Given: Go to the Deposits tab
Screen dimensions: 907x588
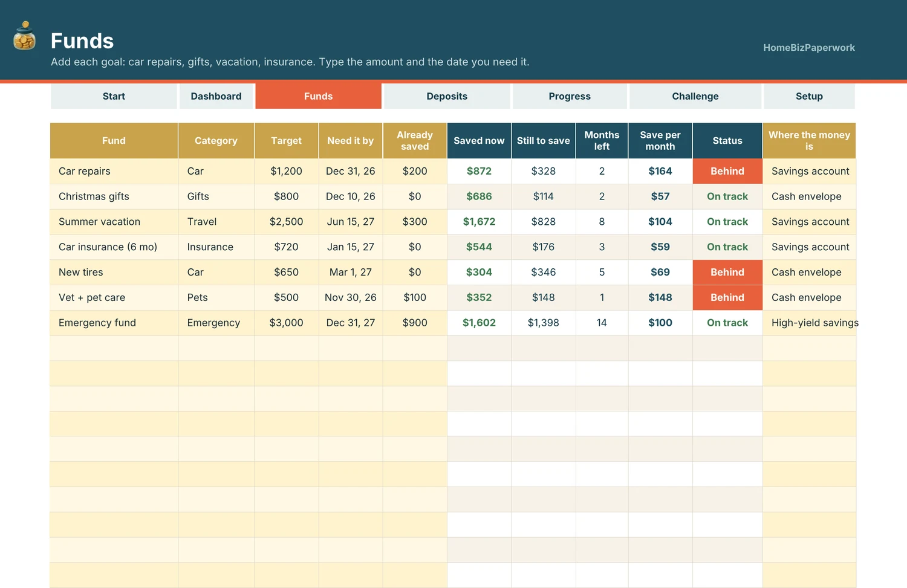Looking at the screenshot, I should (x=447, y=96).
